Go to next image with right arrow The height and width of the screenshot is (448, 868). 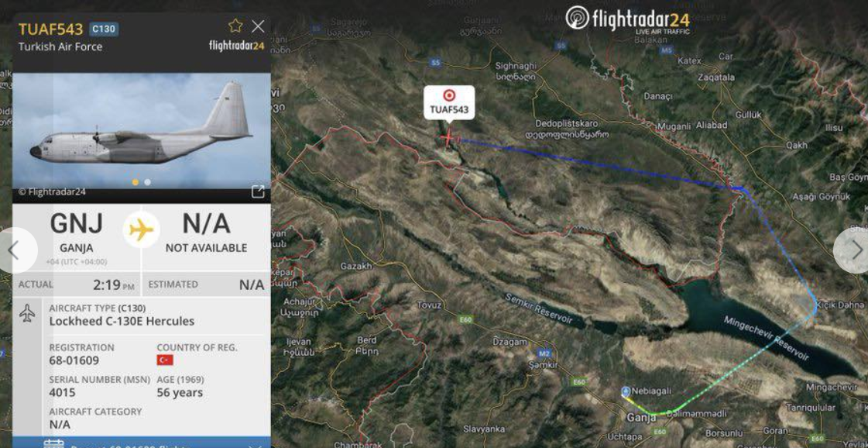(853, 250)
